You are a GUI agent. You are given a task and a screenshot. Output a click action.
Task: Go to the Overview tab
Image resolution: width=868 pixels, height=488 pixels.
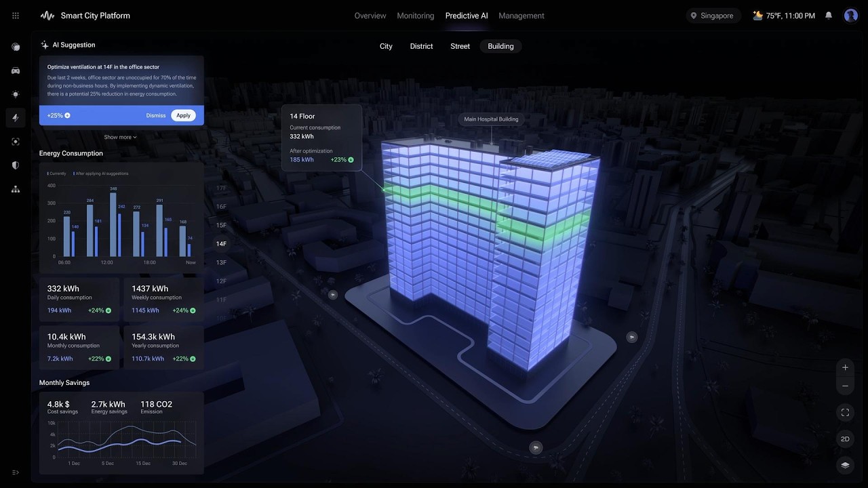370,16
